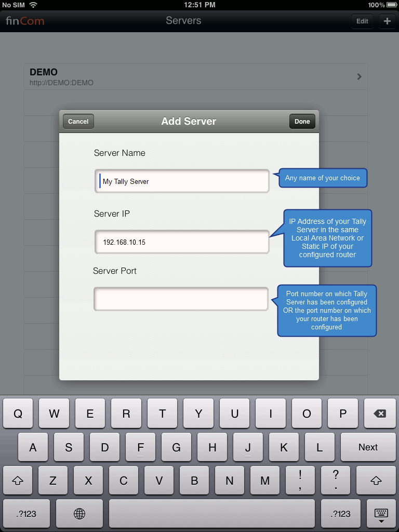The image size is (399, 532).
Task: Tap the M key
Action: tap(265, 481)
